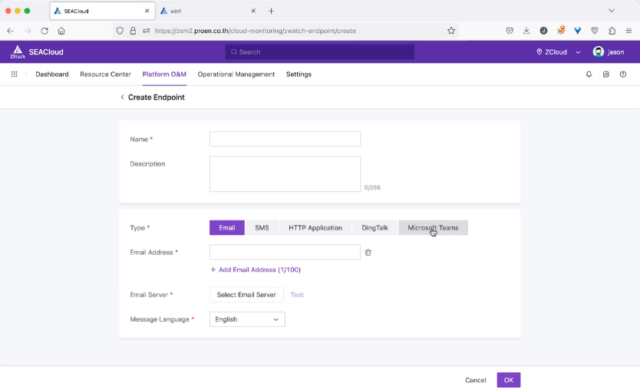
Task: Click the OK button
Action: 509,380
